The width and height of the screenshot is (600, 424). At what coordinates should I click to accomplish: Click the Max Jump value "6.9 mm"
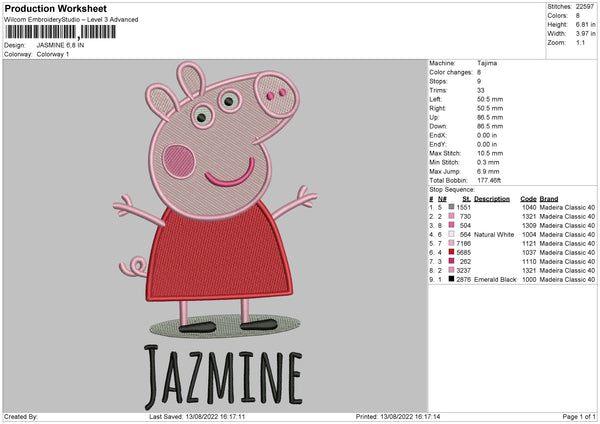[488, 171]
